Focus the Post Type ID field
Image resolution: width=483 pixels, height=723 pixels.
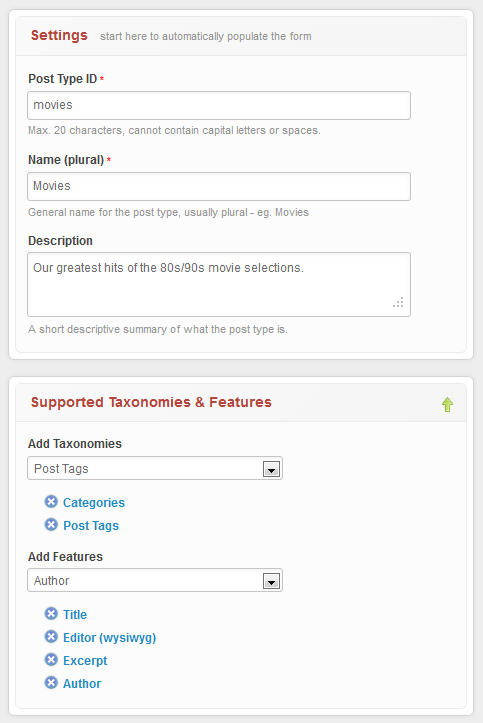tap(219, 106)
